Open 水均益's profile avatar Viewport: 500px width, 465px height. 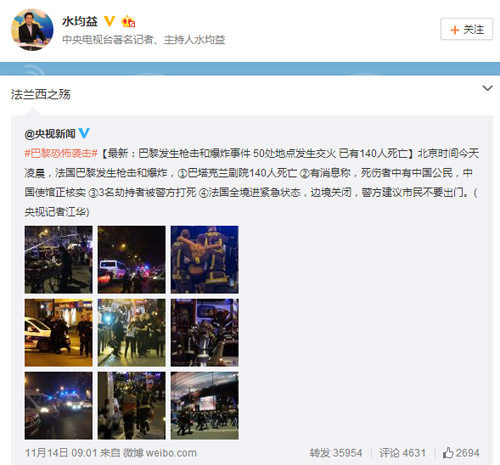(32, 30)
